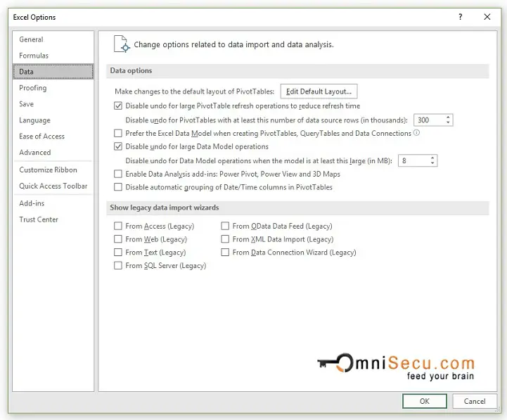Click the Cancel button
This screenshot has height=420, width=507.
[475, 401]
